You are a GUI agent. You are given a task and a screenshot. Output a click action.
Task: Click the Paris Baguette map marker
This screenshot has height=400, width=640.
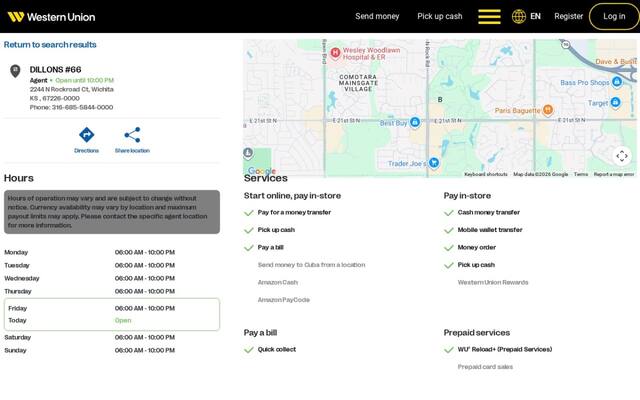(x=548, y=110)
